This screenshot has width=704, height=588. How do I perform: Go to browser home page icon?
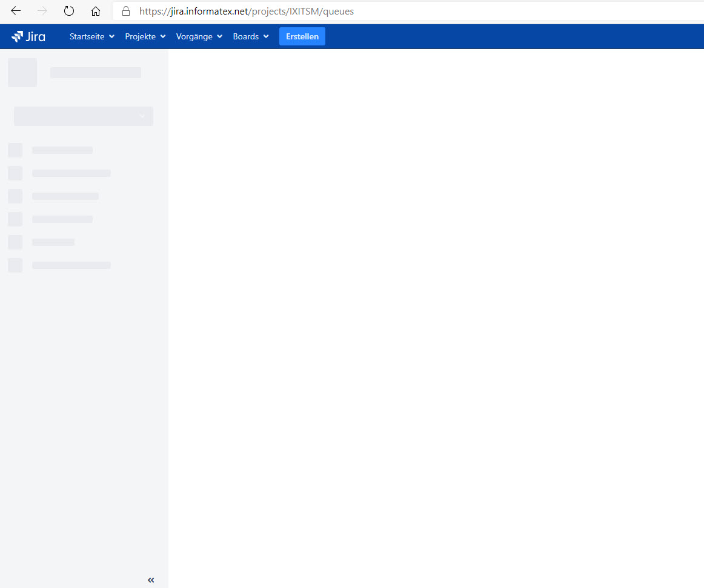[96, 12]
